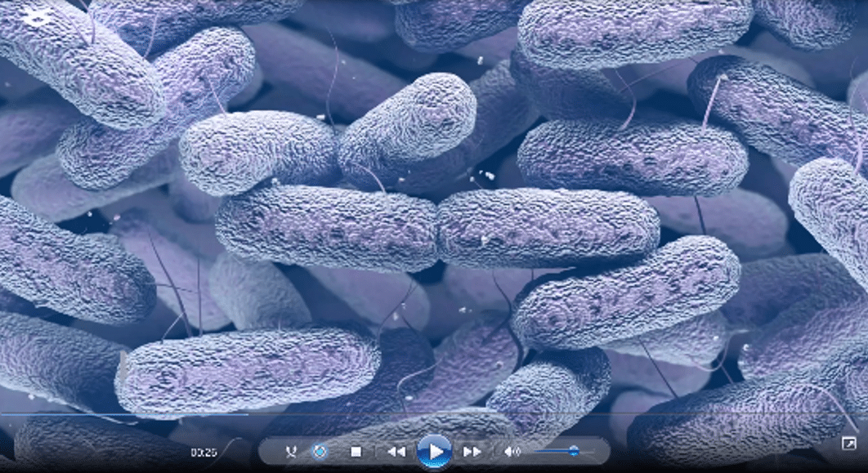Screen dimensions: 868x473
Task: Skip ahead with the Next button
Action: pyautogui.click(x=472, y=452)
